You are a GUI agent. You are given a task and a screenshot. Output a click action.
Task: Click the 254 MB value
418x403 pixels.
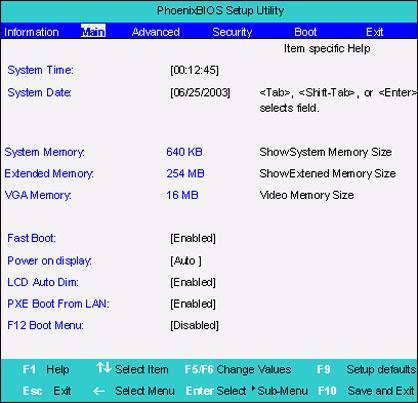click(185, 174)
